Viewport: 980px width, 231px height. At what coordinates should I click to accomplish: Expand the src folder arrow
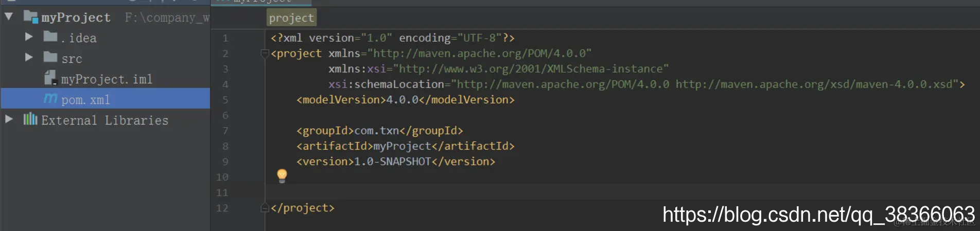coord(29,57)
